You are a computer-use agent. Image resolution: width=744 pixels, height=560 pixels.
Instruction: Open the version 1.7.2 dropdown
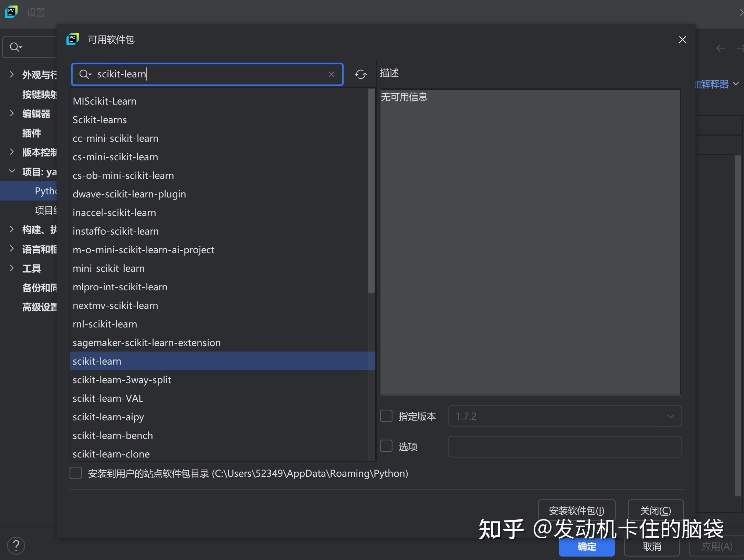pyautogui.click(x=565, y=416)
